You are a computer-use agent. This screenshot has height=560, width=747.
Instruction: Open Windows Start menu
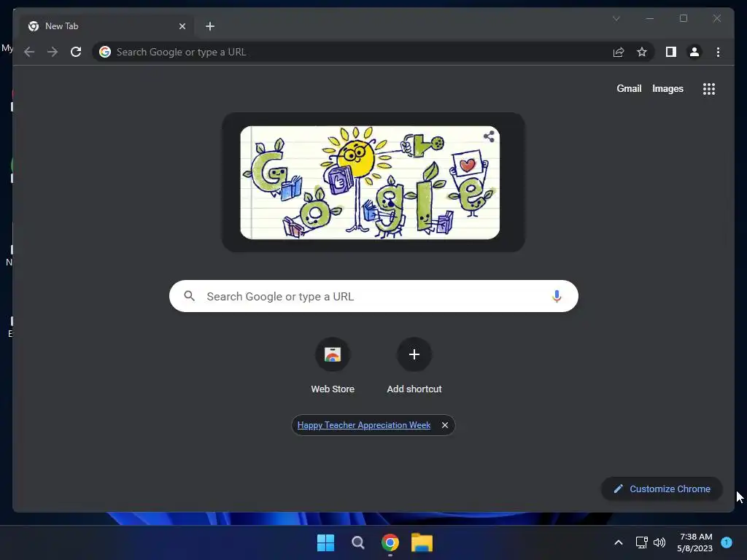click(x=326, y=542)
